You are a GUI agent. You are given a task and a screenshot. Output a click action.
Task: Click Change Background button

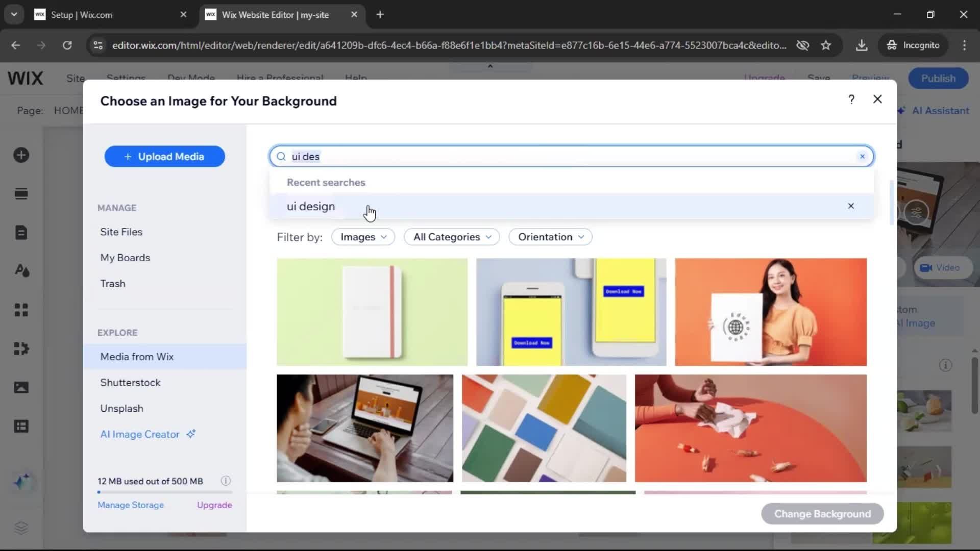(822, 514)
